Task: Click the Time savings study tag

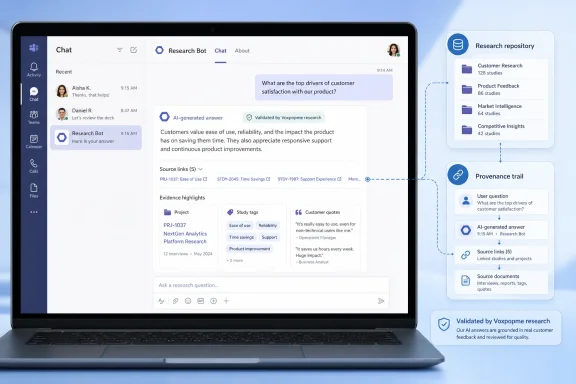Action: point(241,237)
